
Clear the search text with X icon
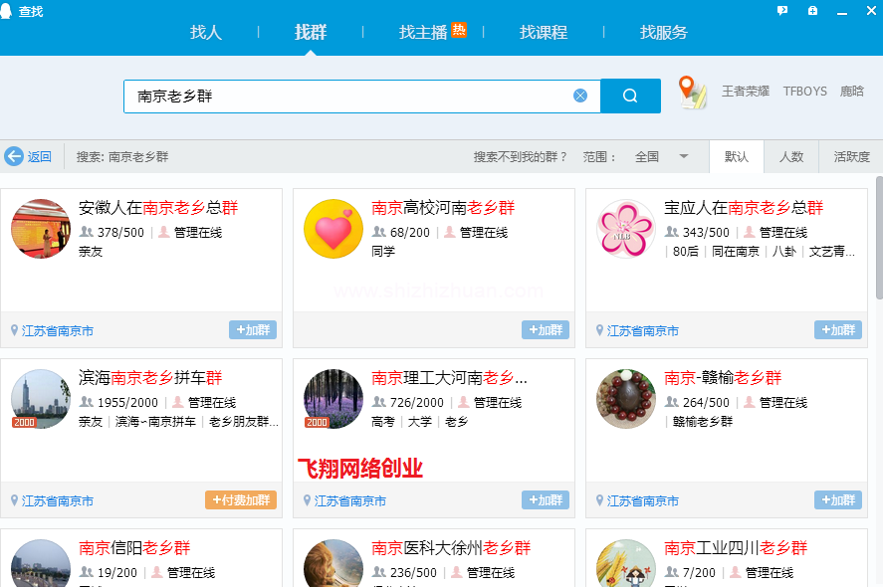pos(580,97)
